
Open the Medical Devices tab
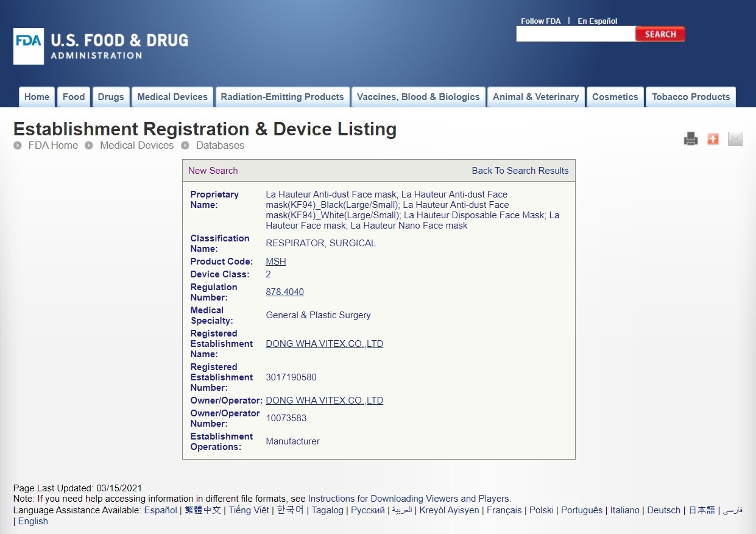pos(172,97)
